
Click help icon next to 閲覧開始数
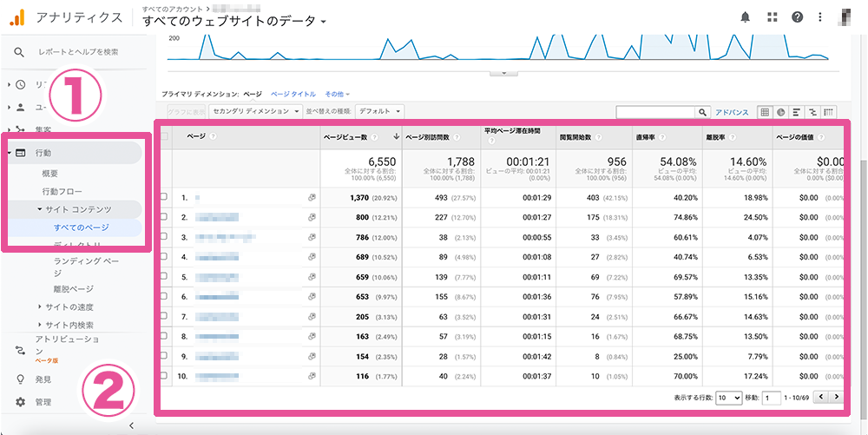point(598,137)
